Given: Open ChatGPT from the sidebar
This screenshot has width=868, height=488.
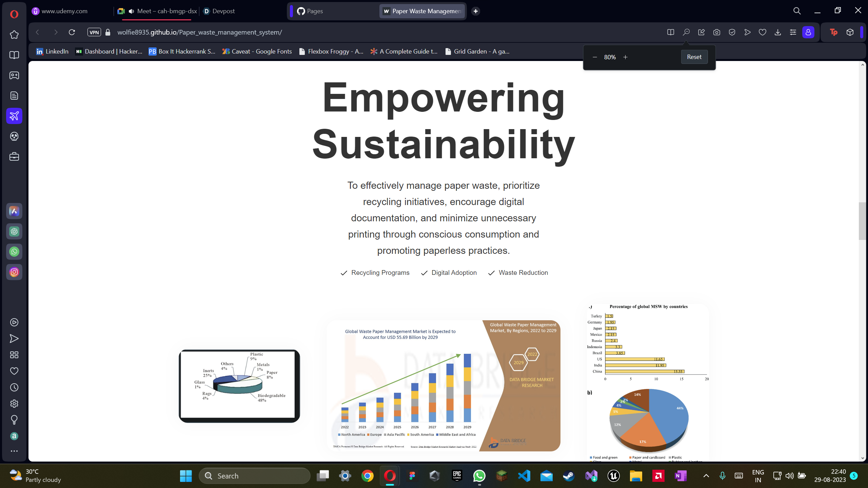Looking at the screenshot, I should coord(14,231).
